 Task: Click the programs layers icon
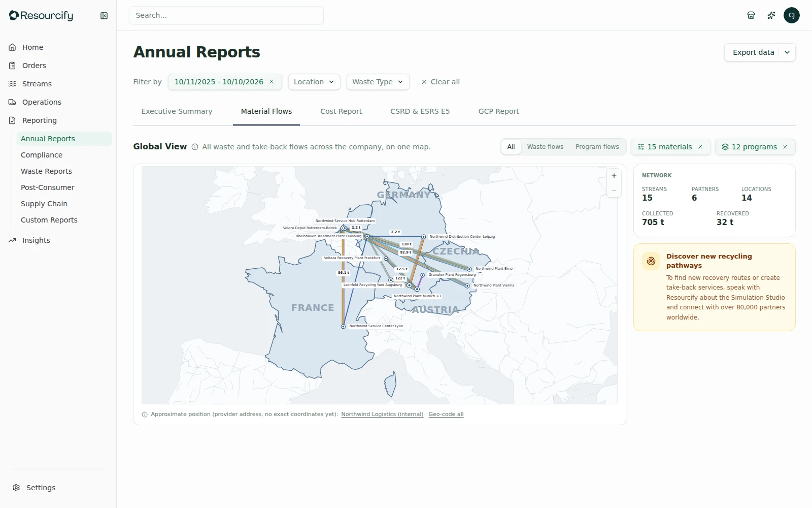point(725,147)
